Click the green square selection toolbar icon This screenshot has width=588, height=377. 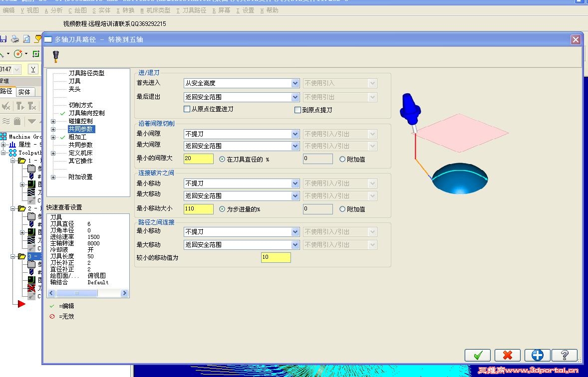click(36, 54)
